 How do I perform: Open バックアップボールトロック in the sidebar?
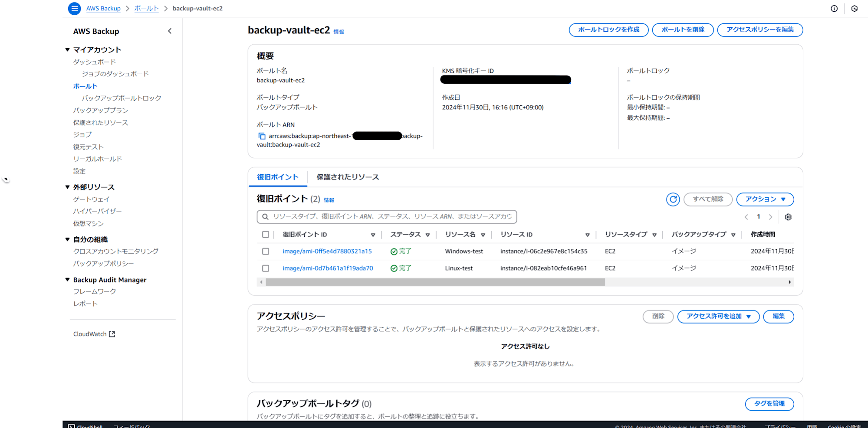coord(122,98)
